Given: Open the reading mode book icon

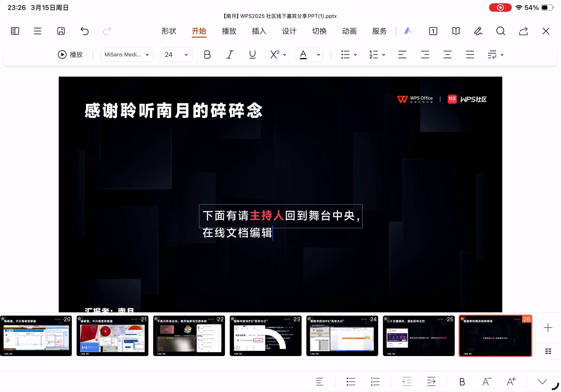Looking at the screenshot, I should (x=456, y=31).
